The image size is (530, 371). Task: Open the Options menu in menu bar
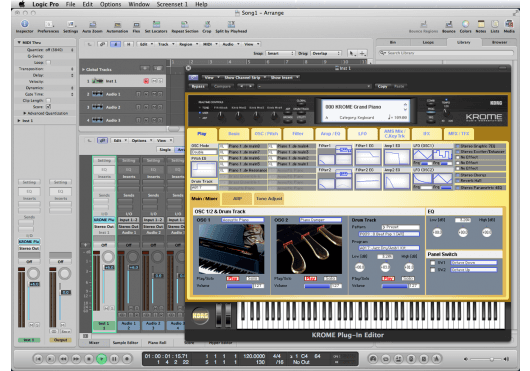[110, 4]
